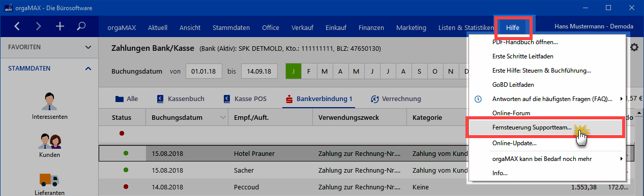Select March month button M
The height and width of the screenshot is (196, 644).
325,72
